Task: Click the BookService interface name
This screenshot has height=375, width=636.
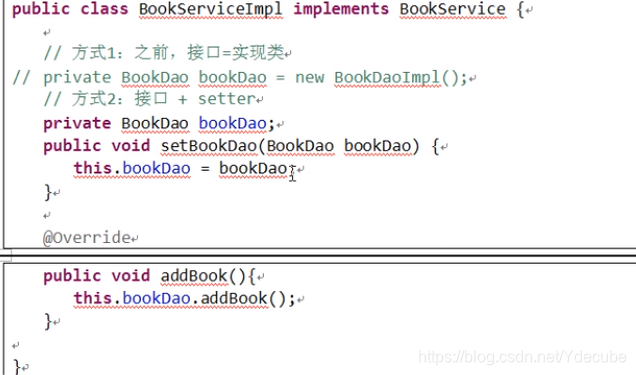Action: point(453,10)
